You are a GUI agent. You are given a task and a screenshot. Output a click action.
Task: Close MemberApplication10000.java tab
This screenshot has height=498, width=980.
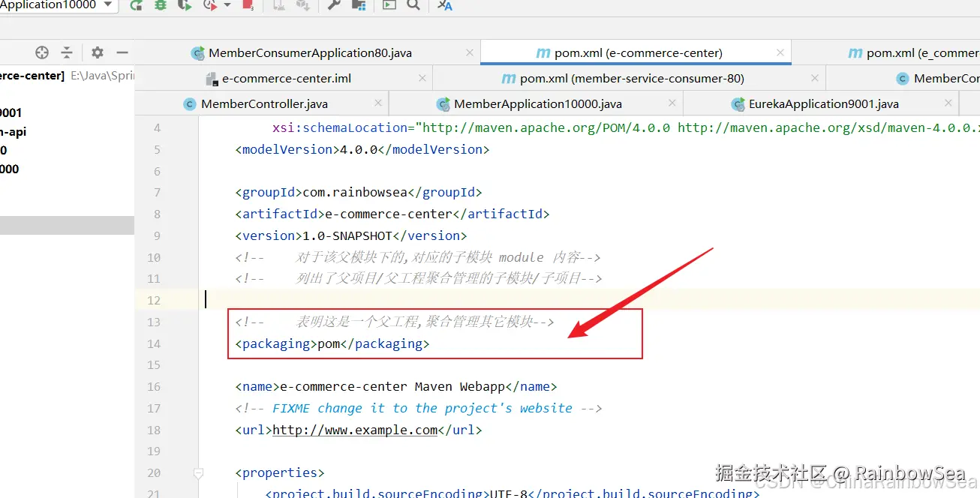(x=672, y=103)
